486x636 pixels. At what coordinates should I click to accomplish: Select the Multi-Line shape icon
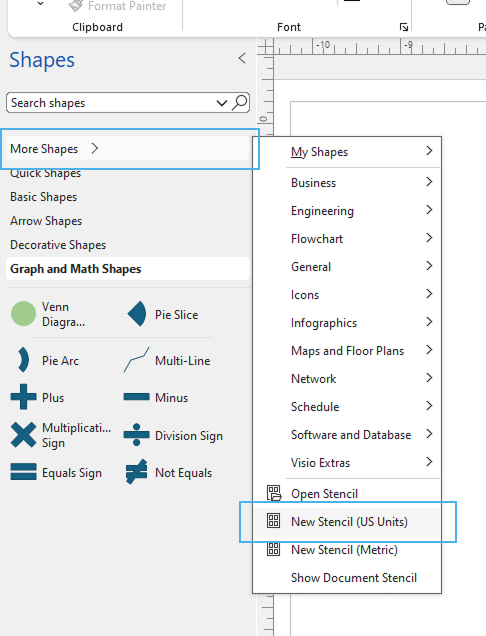click(137, 360)
